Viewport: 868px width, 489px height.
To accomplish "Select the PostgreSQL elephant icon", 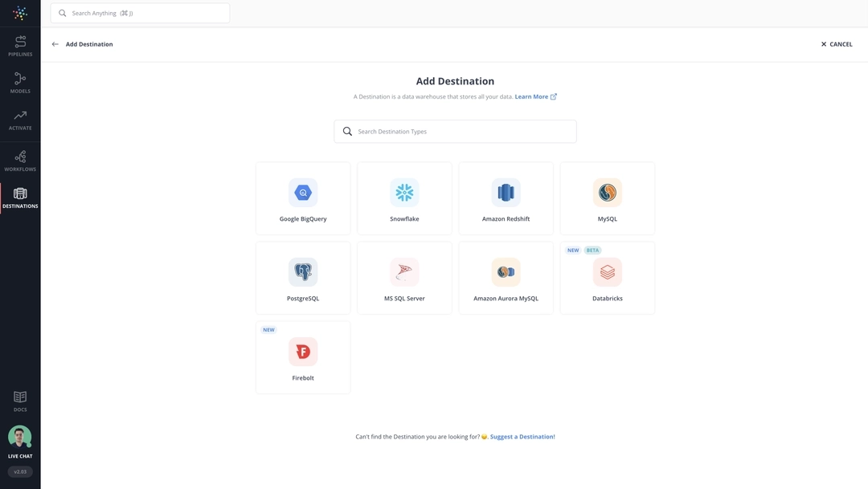I will point(303,271).
